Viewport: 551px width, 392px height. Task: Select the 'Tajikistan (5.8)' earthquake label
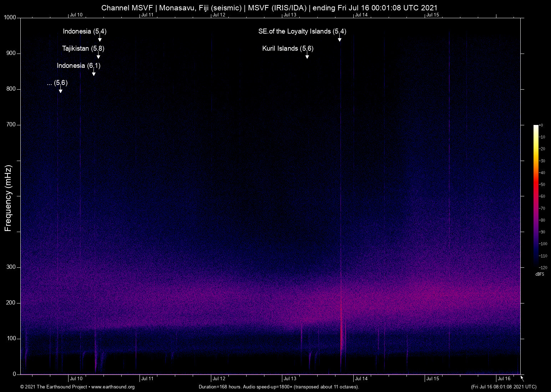tap(83, 49)
